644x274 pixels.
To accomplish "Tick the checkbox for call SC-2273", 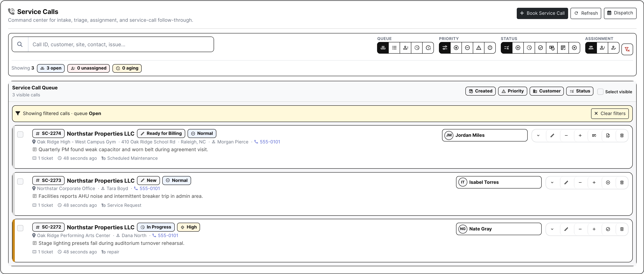I will tap(20, 181).
